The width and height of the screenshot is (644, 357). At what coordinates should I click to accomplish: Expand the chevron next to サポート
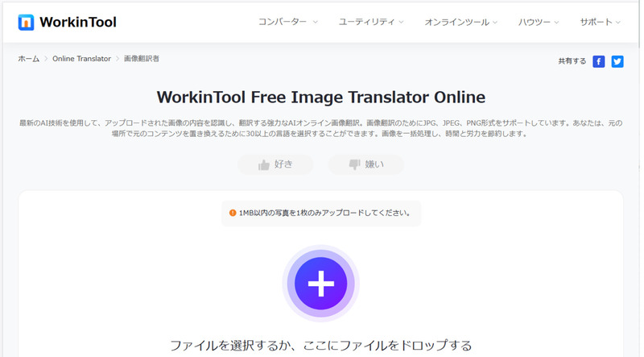click(x=618, y=23)
